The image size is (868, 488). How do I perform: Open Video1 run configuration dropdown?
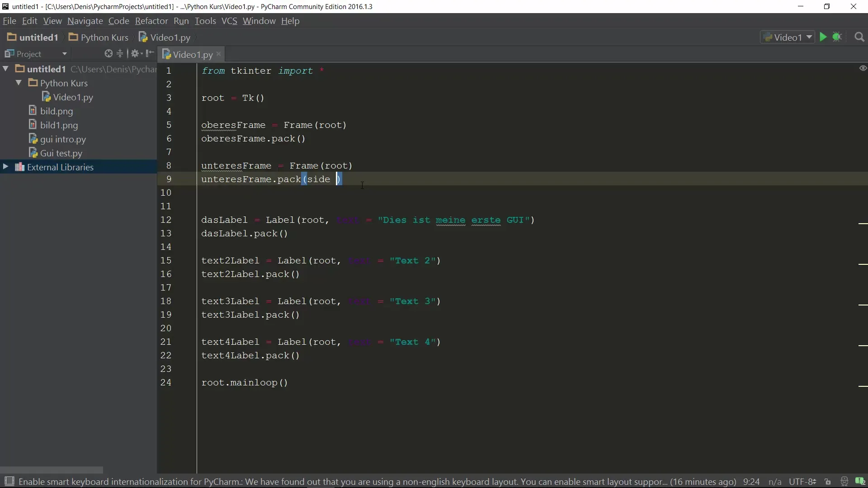pyautogui.click(x=788, y=38)
